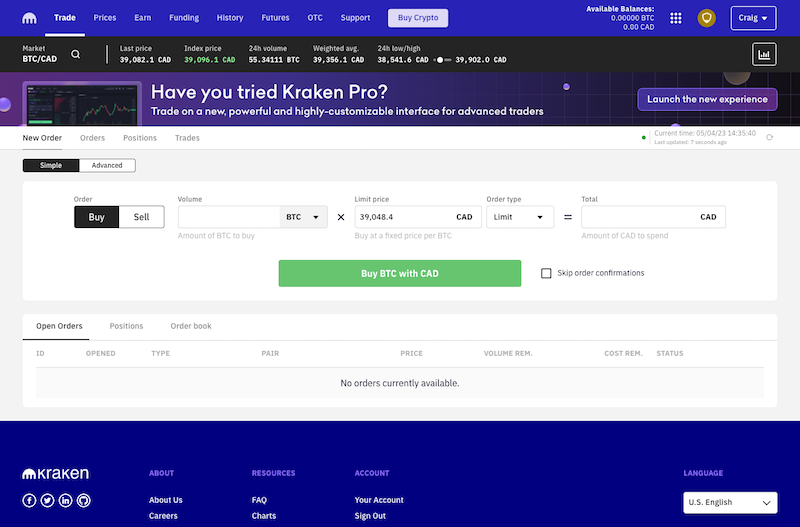Click Launch the new experience button

coord(707,99)
